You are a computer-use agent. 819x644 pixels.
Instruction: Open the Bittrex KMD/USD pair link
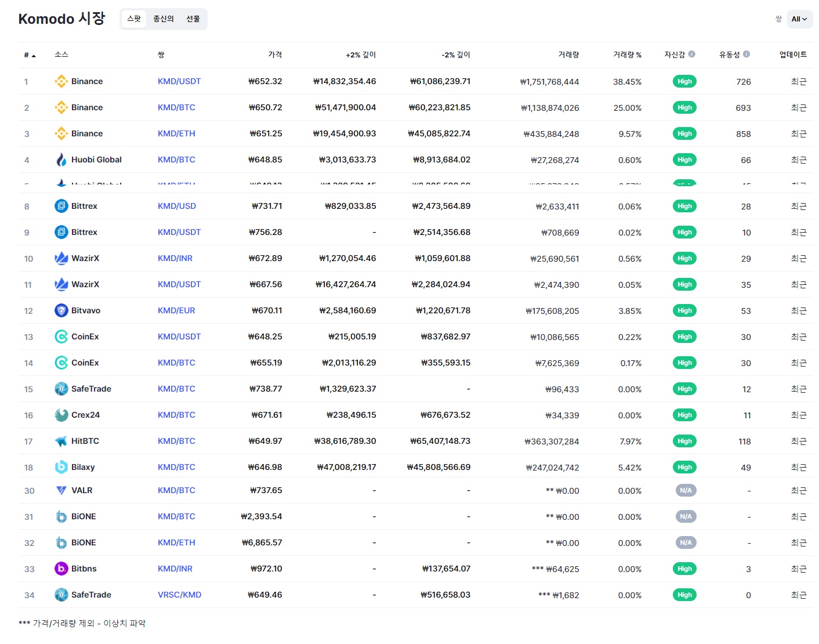pyautogui.click(x=177, y=206)
